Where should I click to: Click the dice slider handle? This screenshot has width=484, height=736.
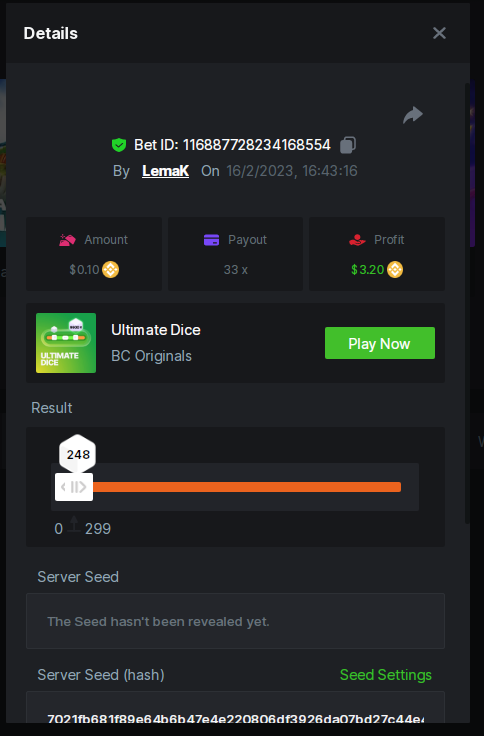tap(74, 487)
